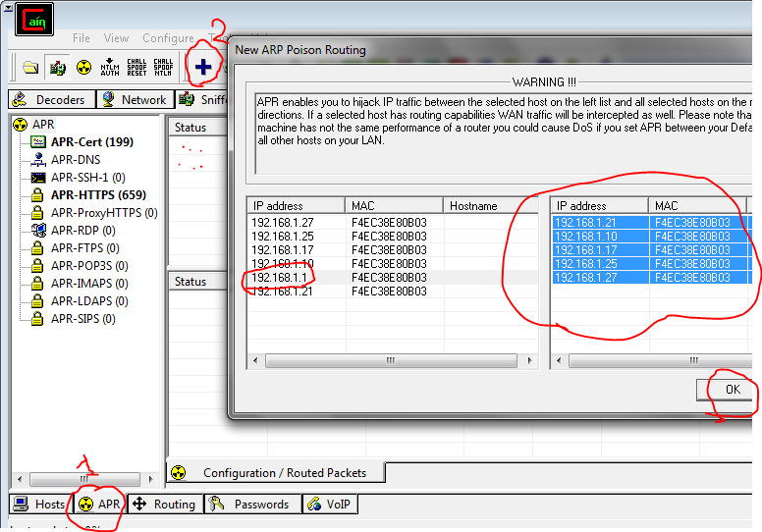Viewport: 762px width, 532px height.
Task: Open the View menu
Action: click(x=116, y=38)
